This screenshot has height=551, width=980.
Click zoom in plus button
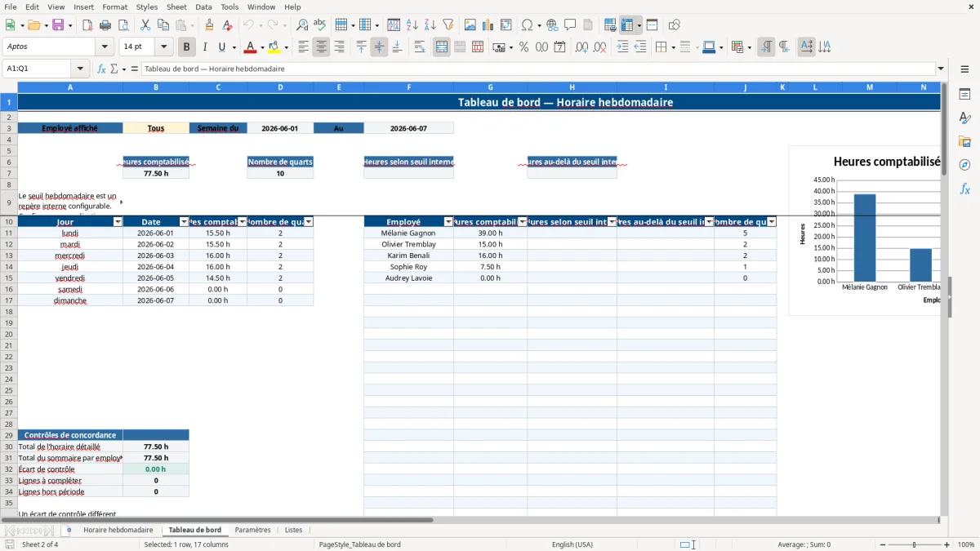[x=947, y=544]
